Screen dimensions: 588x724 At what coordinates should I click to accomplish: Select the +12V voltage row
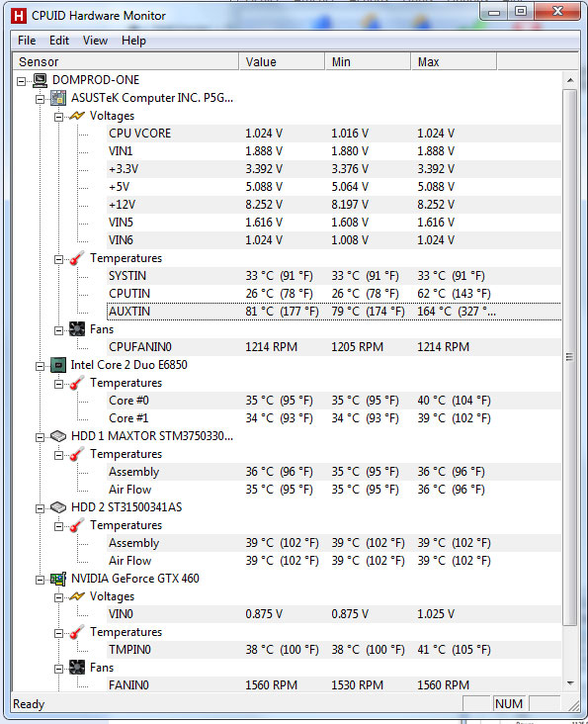(x=333, y=205)
